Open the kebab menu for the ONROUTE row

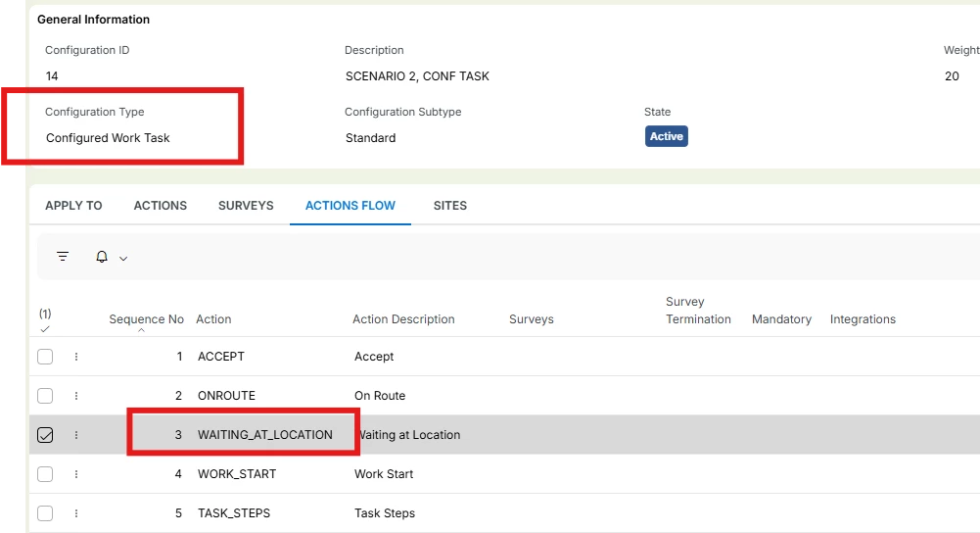[x=76, y=396]
